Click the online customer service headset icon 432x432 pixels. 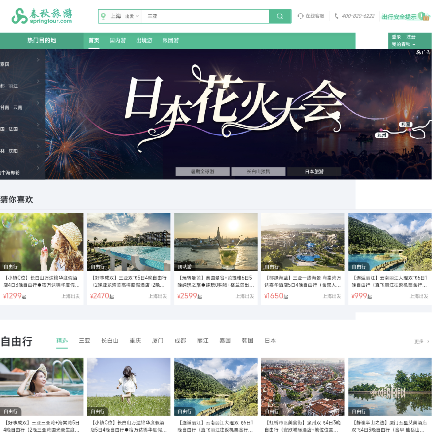300,16
